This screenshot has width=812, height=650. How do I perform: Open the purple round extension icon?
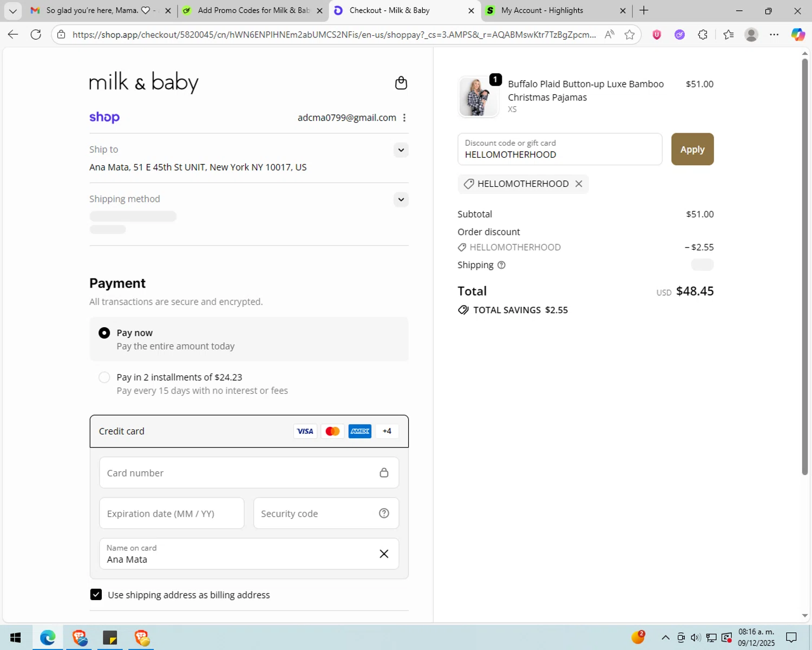click(679, 35)
